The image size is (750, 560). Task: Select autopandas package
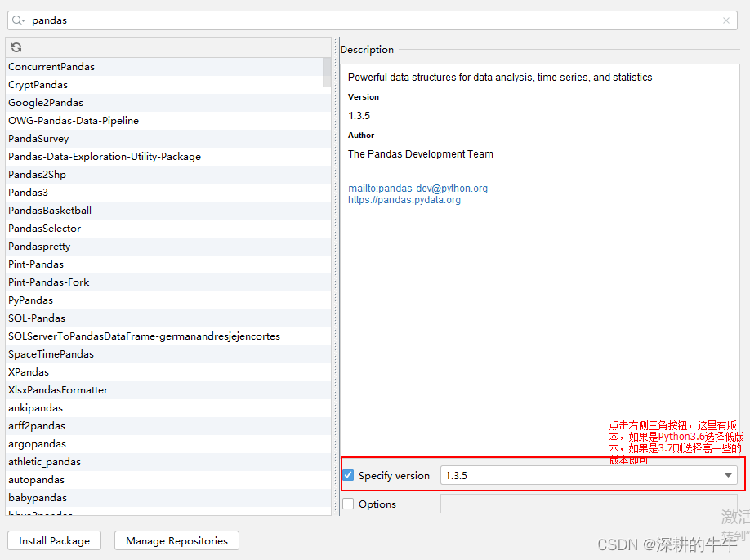tap(168, 480)
